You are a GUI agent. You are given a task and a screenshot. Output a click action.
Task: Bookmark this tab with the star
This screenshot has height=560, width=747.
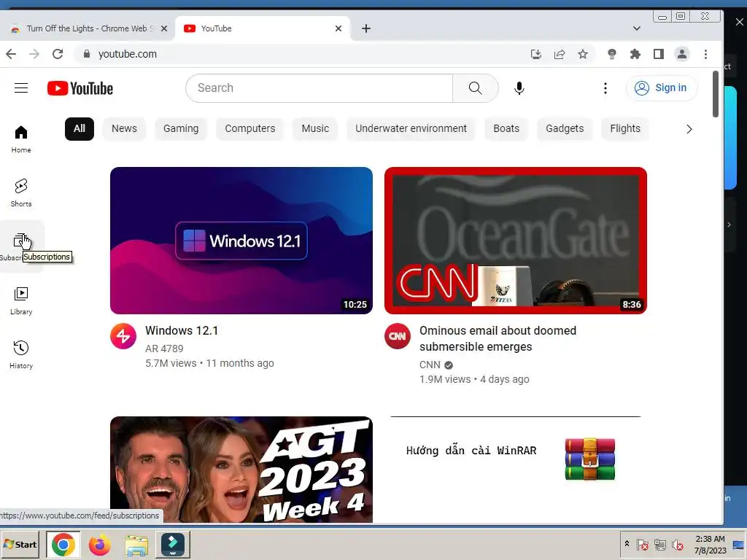pyautogui.click(x=583, y=54)
